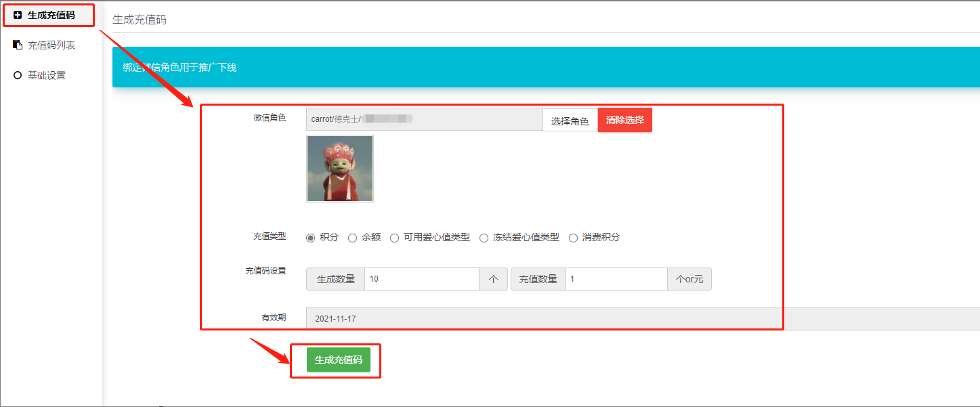Select the 积分 recharge type
Viewport: 980px width, 407px height.
click(311, 238)
